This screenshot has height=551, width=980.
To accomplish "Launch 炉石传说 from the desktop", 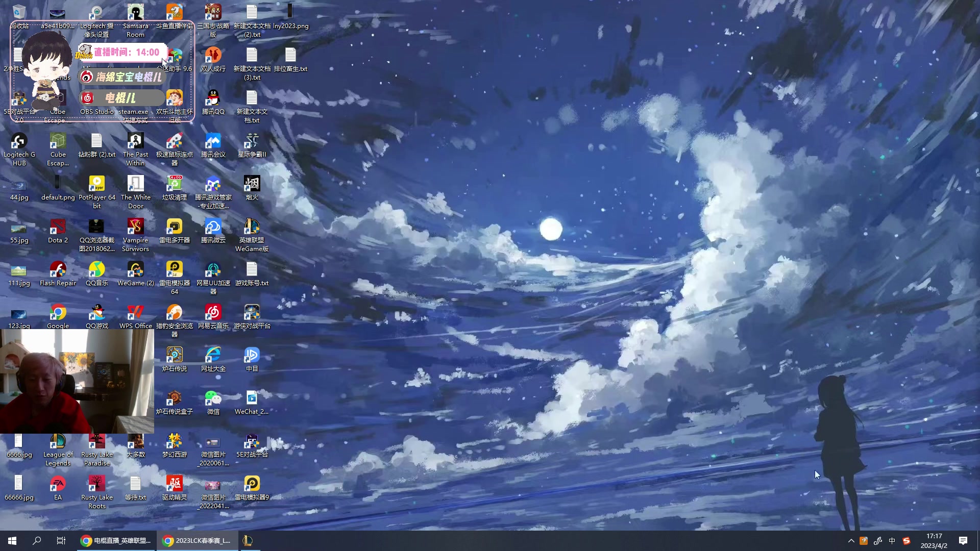I will coord(174,359).
